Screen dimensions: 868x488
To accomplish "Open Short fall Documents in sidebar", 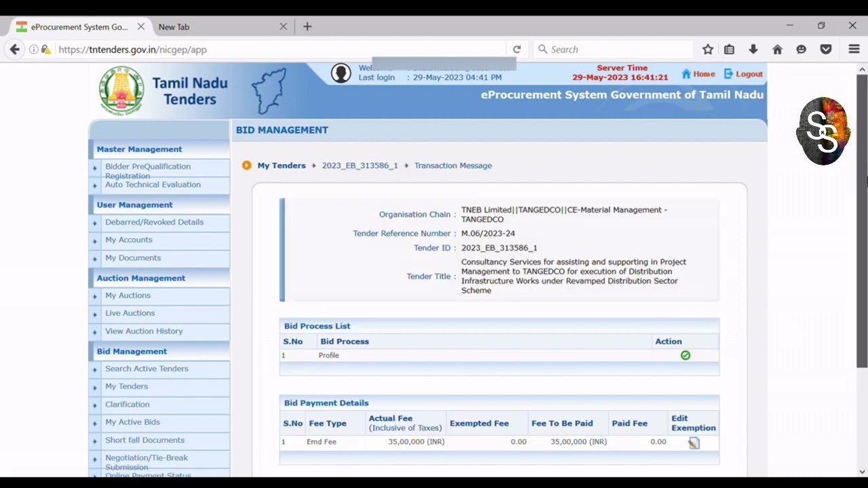I will coord(144,440).
